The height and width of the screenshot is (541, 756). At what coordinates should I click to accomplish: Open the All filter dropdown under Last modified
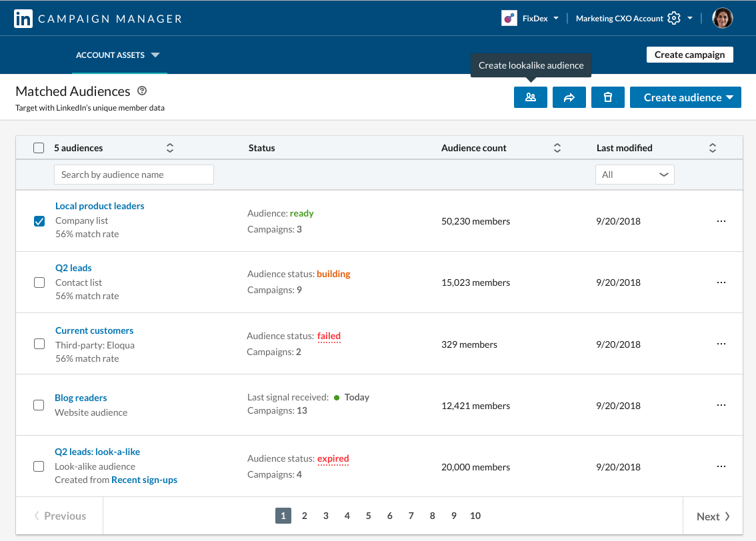635,175
